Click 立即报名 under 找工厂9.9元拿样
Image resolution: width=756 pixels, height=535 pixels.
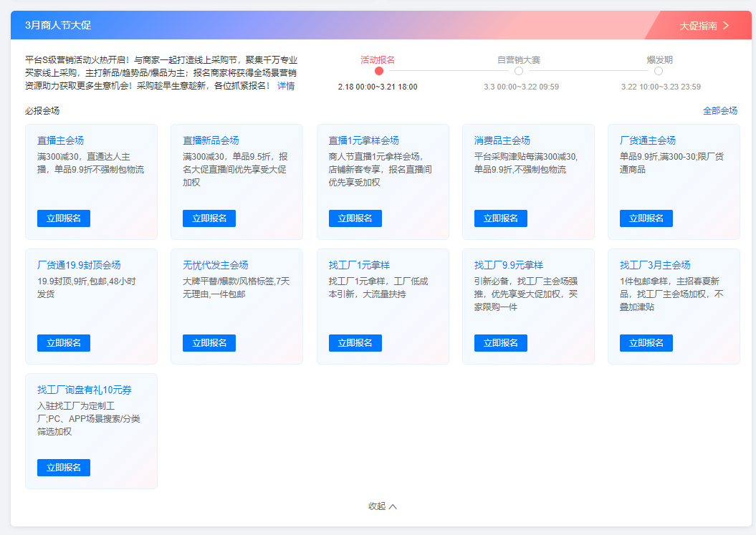pos(500,343)
